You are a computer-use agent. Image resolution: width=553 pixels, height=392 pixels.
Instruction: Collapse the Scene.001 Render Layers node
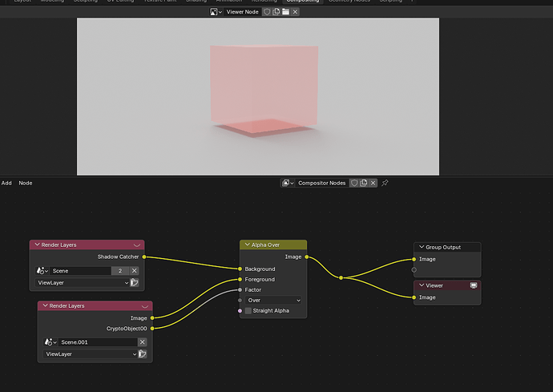(45, 305)
